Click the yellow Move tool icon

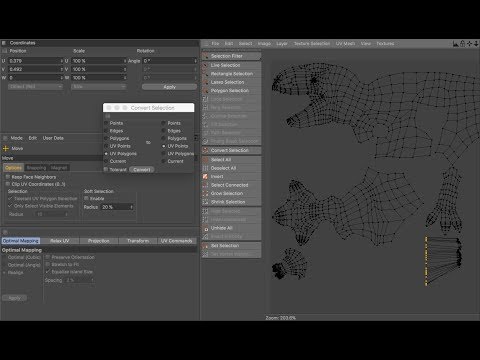click(6, 148)
